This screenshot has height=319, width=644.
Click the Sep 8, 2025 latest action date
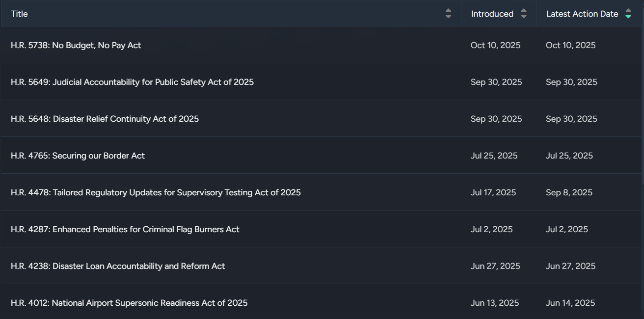(569, 192)
